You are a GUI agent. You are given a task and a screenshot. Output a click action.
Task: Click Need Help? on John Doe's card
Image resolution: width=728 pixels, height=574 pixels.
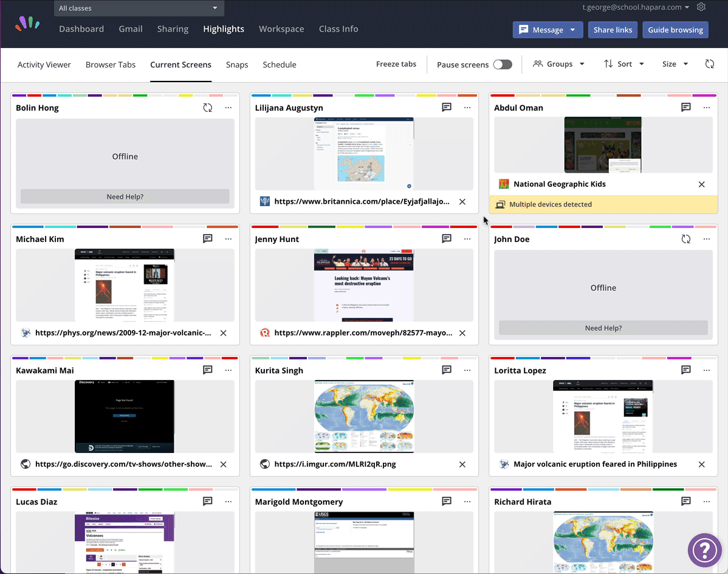[x=603, y=328]
